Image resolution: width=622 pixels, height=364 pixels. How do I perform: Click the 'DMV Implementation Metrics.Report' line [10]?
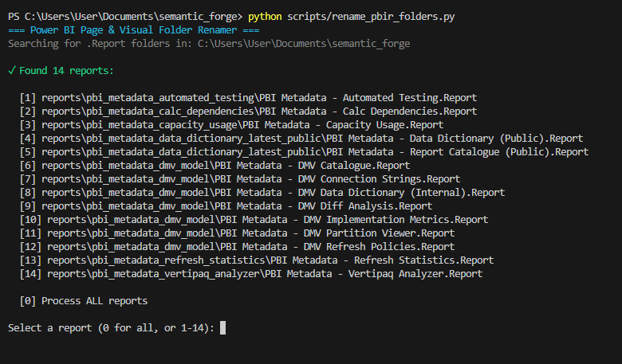(254, 219)
